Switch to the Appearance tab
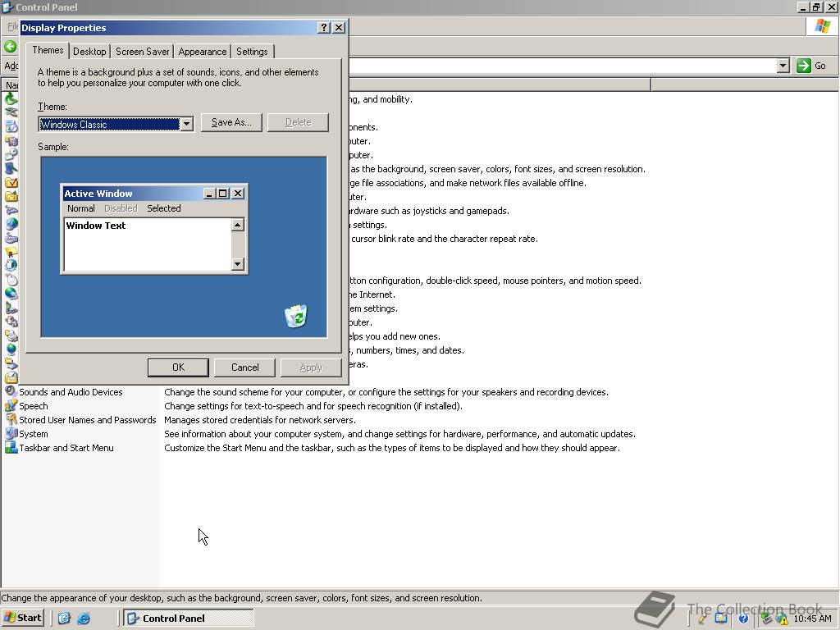This screenshot has width=840, height=630. coord(203,52)
